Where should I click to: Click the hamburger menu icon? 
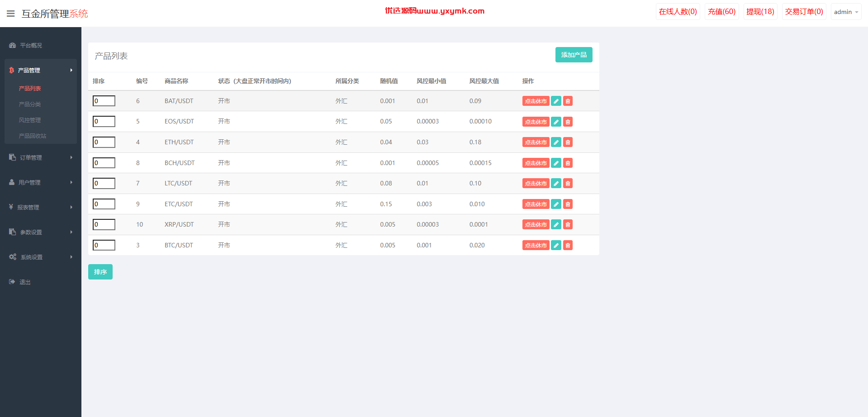[11, 14]
